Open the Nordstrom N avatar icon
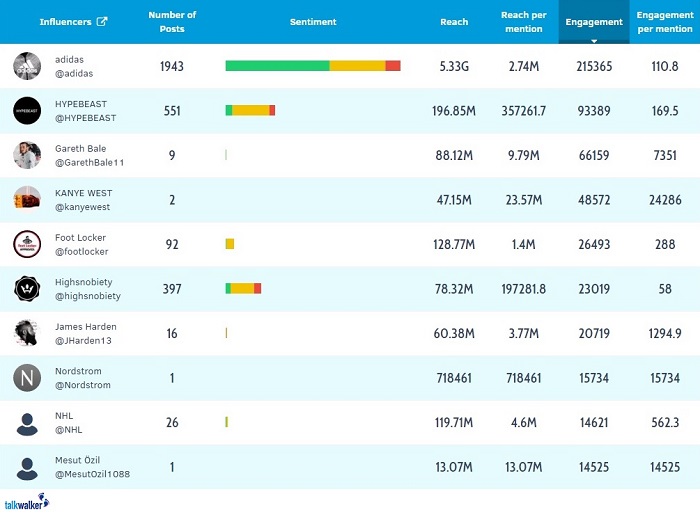The width and height of the screenshot is (700, 519). [x=27, y=378]
